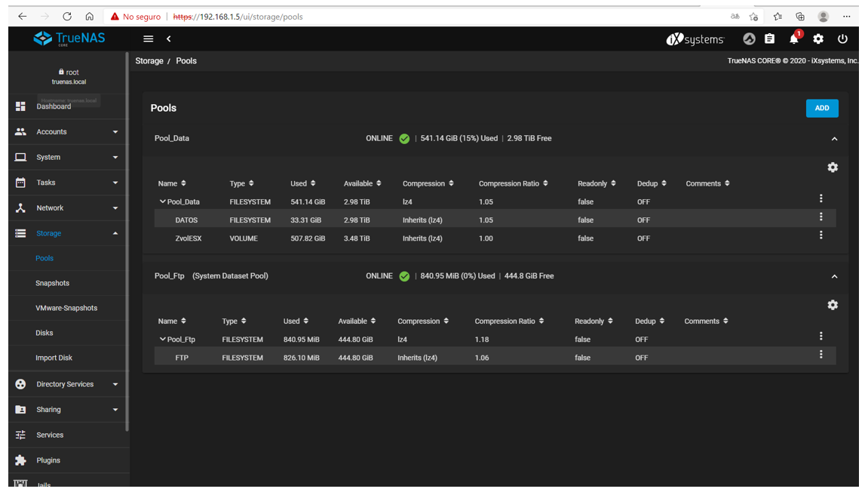
Task: Select the ZvolESX volume name
Action: [x=189, y=238]
